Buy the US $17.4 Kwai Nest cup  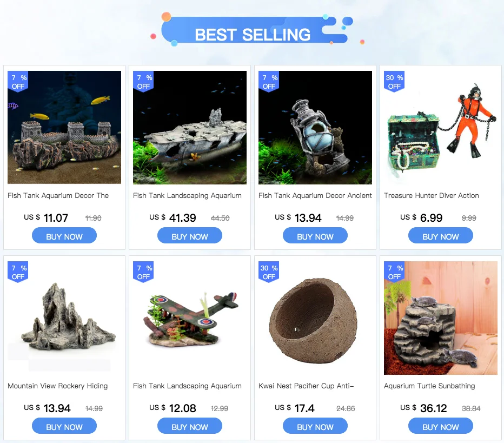click(315, 426)
